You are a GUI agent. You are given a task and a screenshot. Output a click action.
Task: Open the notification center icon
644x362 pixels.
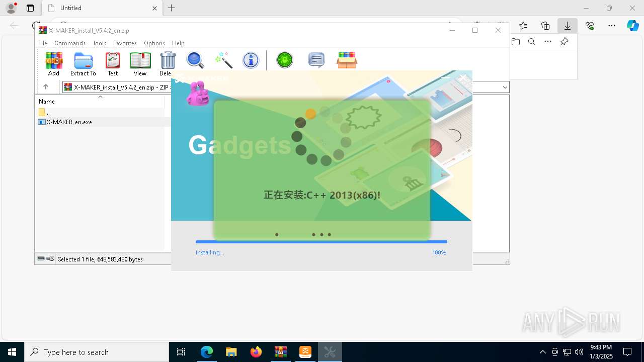pyautogui.click(x=627, y=352)
